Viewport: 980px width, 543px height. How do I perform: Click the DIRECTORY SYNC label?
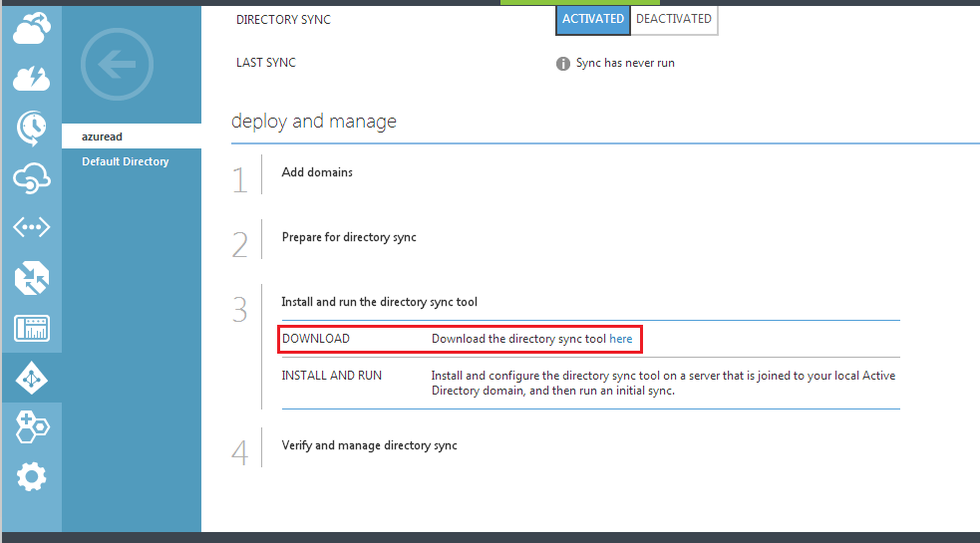[283, 20]
